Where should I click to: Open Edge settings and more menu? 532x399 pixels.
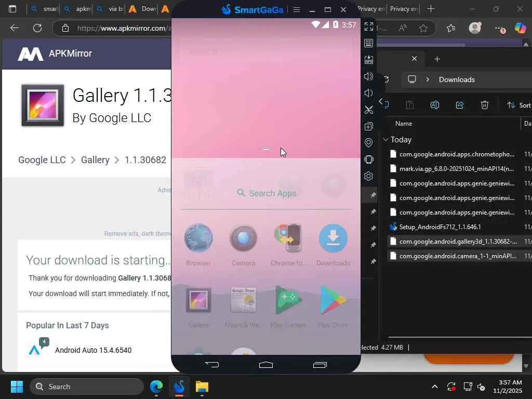[499, 28]
